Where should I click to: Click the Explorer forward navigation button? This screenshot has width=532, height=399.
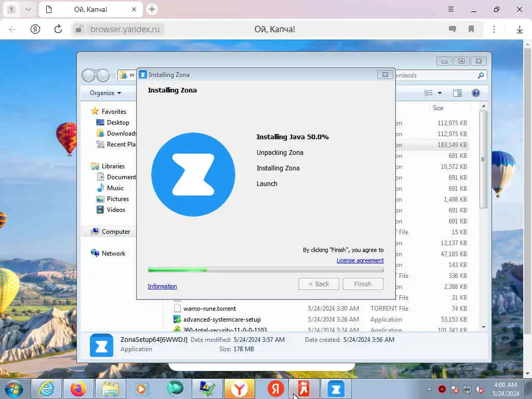coord(103,75)
